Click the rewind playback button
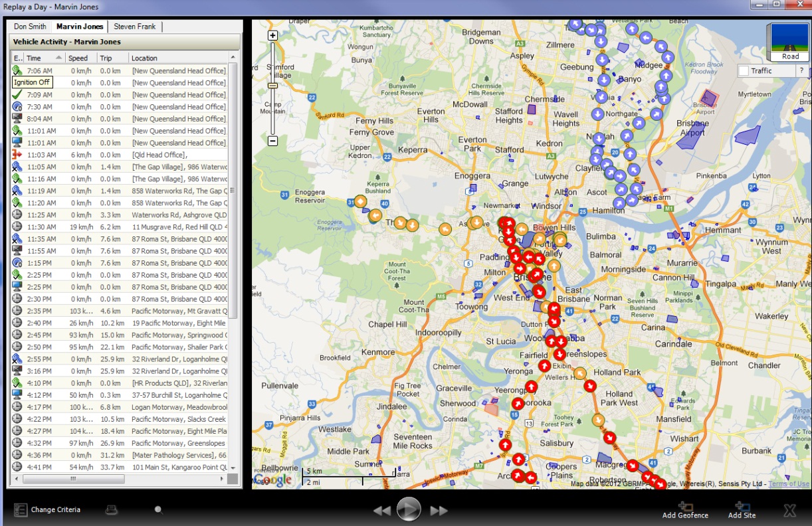The width and height of the screenshot is (812, 526). coord(381,510)
